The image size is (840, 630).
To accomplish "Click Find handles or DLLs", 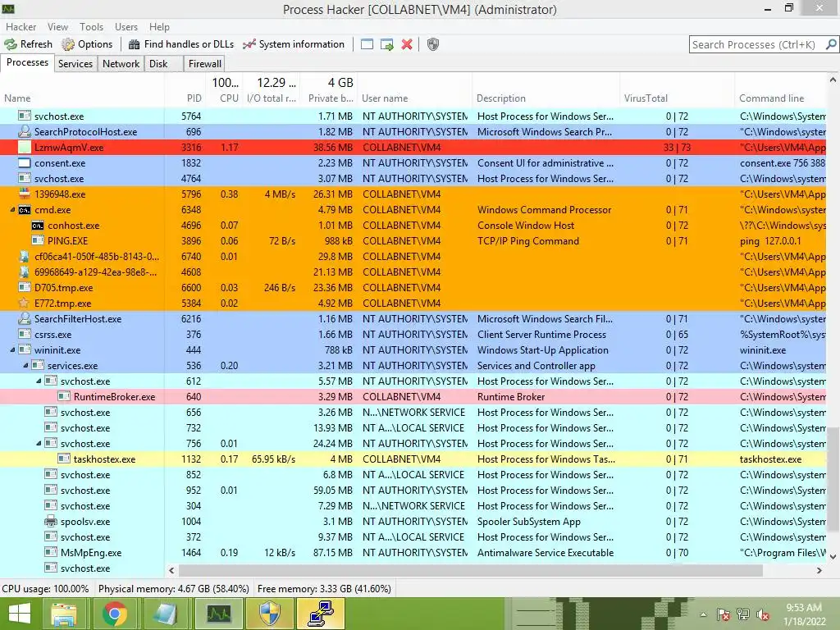I will point(181,44).
